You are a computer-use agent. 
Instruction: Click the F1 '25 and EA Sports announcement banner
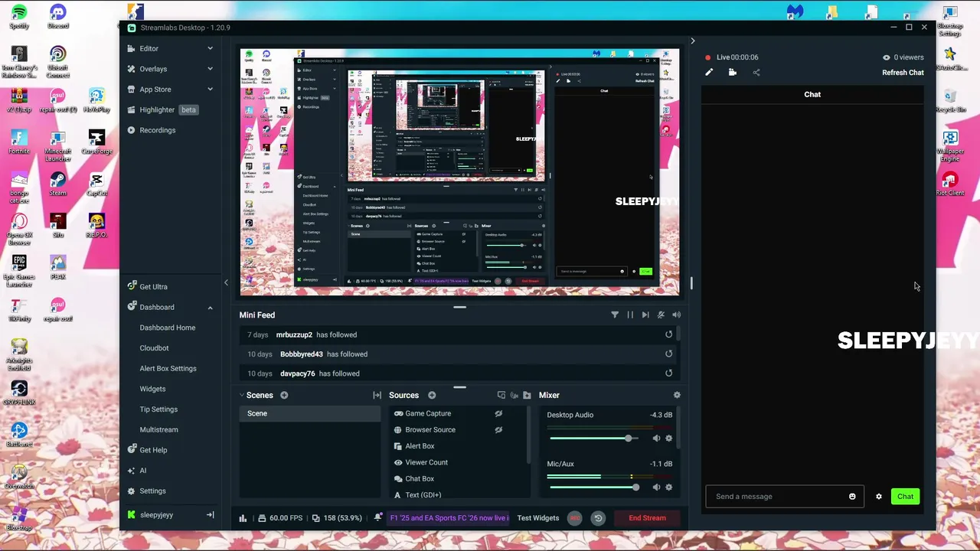coord(449,518)
